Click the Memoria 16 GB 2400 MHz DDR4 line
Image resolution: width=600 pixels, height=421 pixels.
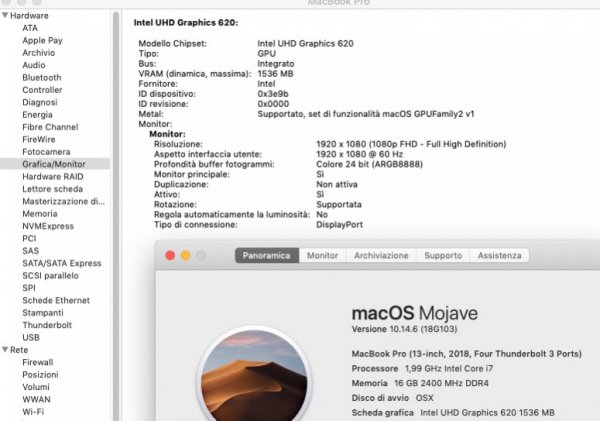click(420, 383)
